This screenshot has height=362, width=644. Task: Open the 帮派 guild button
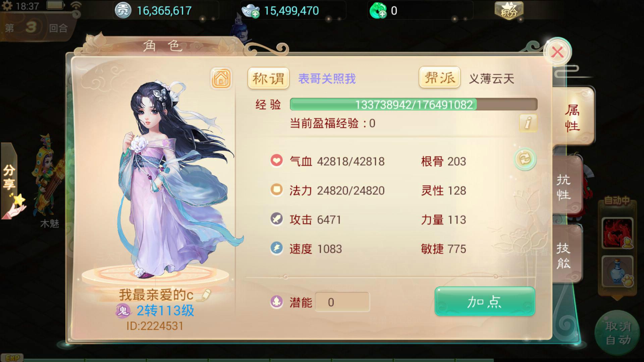[439, 78]
